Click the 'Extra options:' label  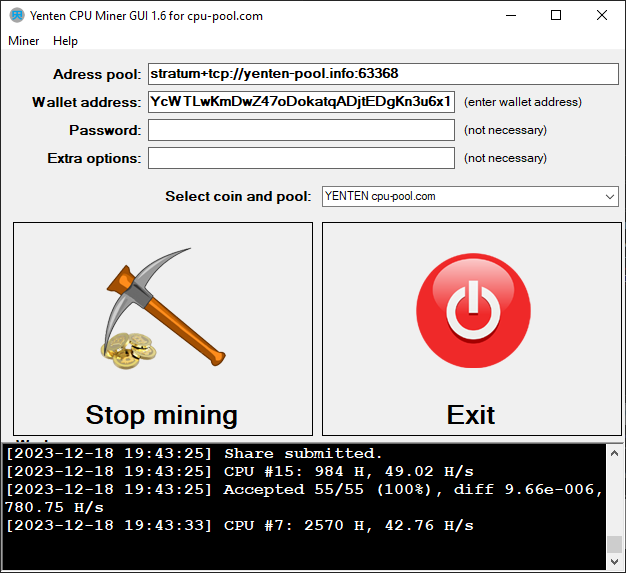coord(94,158)
